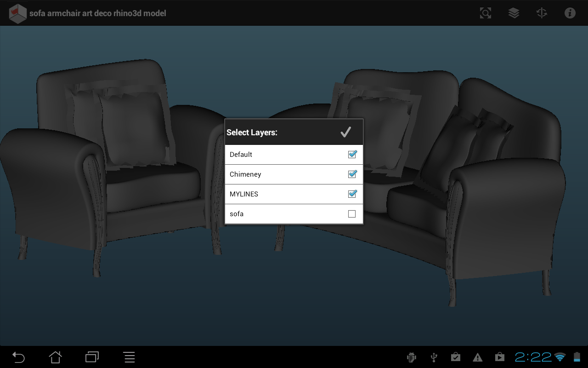Viewport: 588px width, 368px height.
Task: Tap the sofa layer label
Action: [237, 214]
